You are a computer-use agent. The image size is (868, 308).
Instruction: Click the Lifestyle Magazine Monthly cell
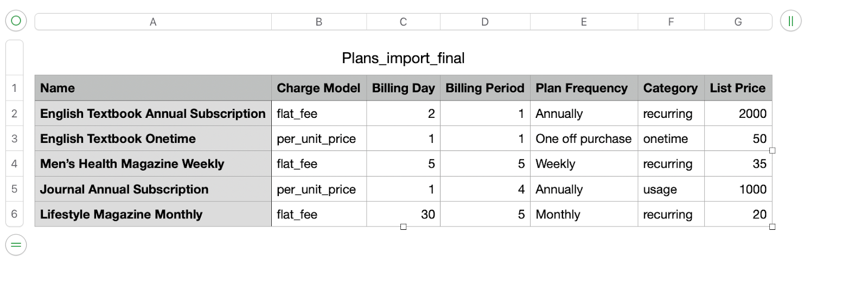point(153,214)
